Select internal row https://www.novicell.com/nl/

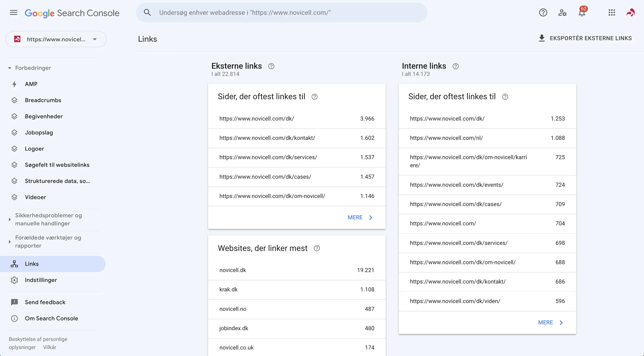(x=487, y=138)
